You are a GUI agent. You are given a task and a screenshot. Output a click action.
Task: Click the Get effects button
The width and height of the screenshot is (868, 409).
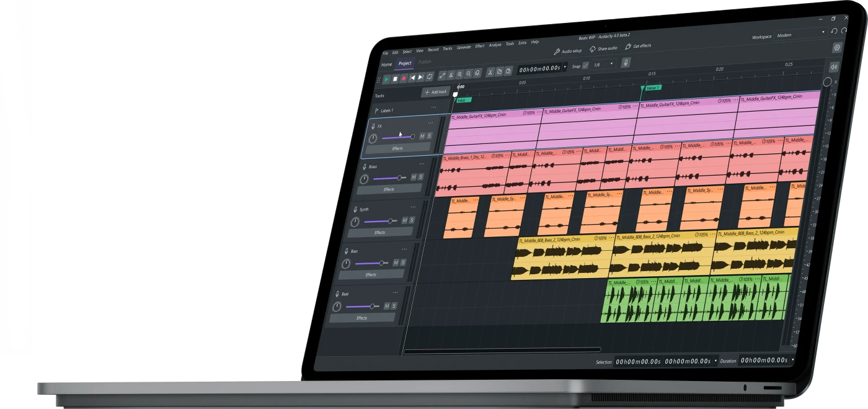tap(638, 46)
